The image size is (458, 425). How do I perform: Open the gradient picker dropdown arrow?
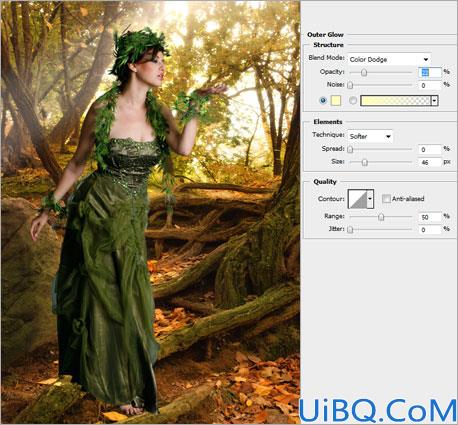[x=434, y=101]
